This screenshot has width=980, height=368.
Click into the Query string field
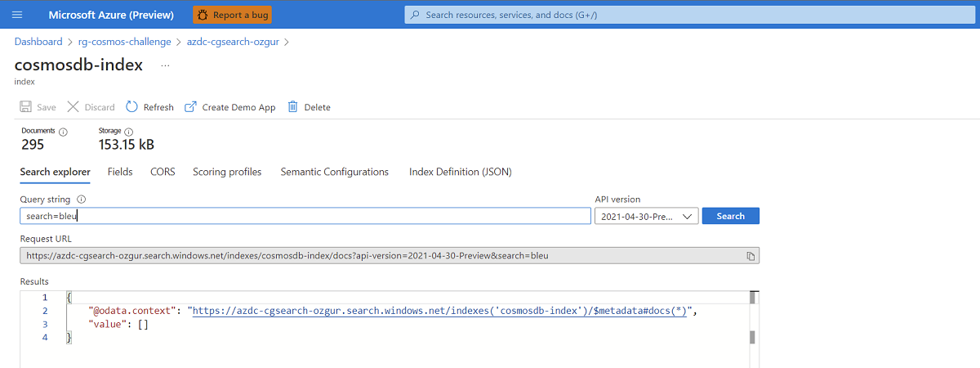pyautogui.click(x=305, y=216)
